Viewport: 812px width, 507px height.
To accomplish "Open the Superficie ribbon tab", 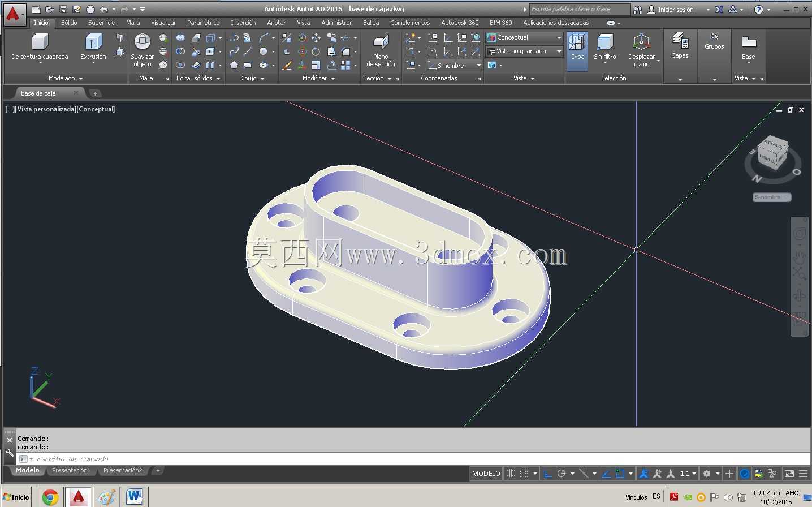I will click(x=102, y=23).
